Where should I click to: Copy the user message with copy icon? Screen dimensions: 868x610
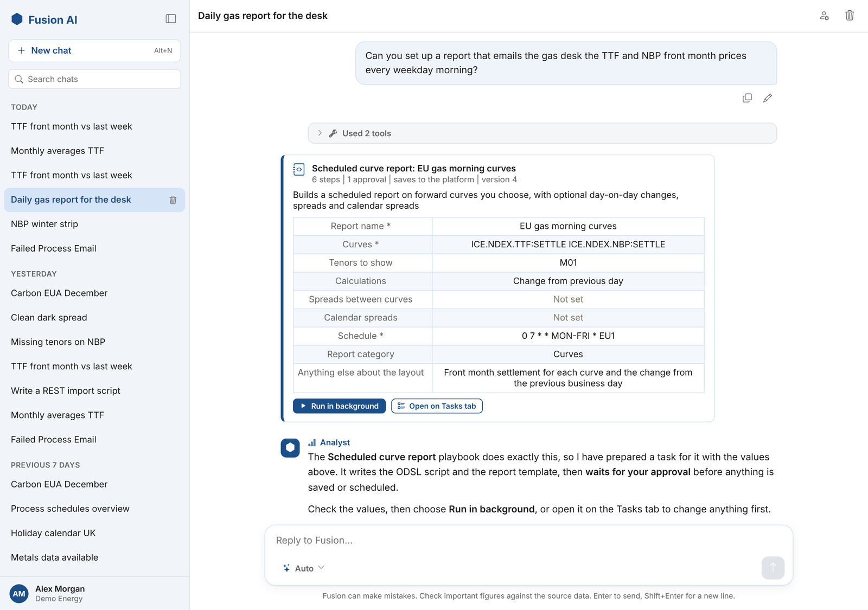pyautogui.click(x=747, y=98)
